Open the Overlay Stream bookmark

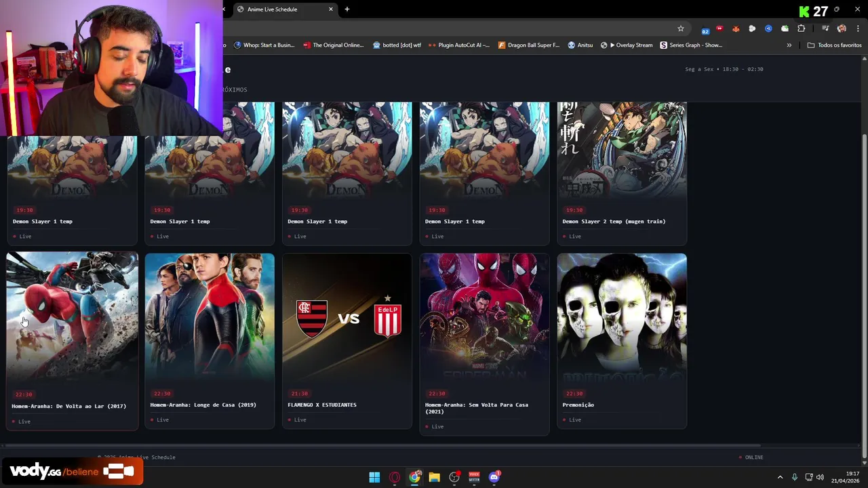(627, 45)
